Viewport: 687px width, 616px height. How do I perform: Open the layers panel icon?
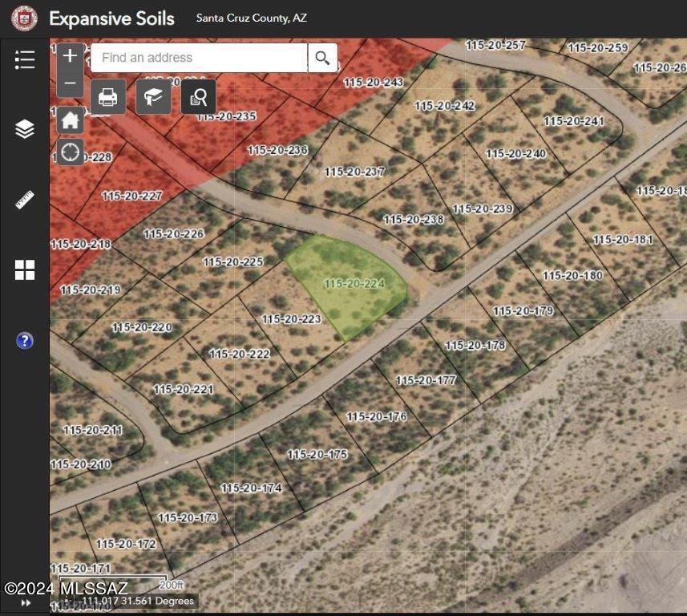pos(25,129)
